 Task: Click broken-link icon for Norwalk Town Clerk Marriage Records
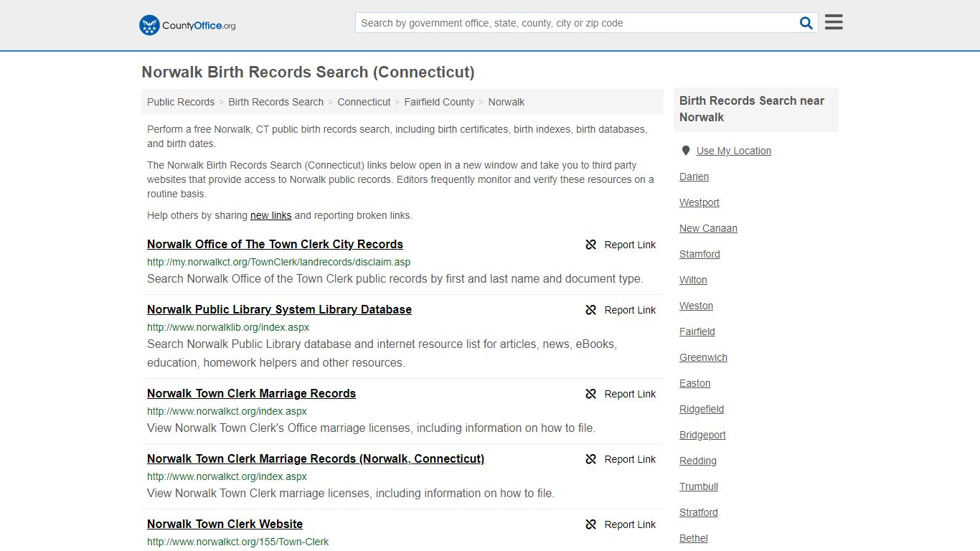pos(591,394)
